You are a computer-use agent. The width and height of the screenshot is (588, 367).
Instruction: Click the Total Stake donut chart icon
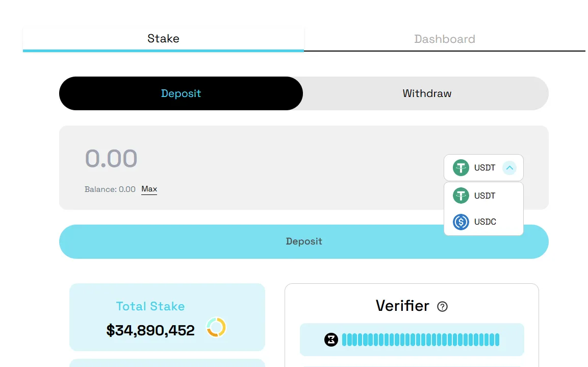tap(216, 327)
